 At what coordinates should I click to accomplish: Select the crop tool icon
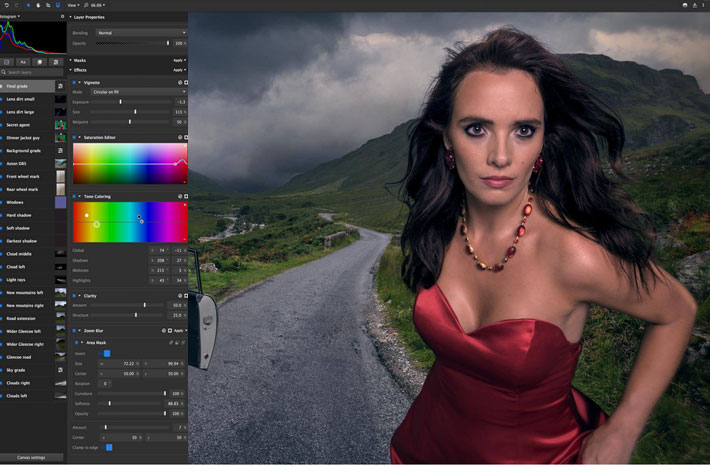[48, 5]
